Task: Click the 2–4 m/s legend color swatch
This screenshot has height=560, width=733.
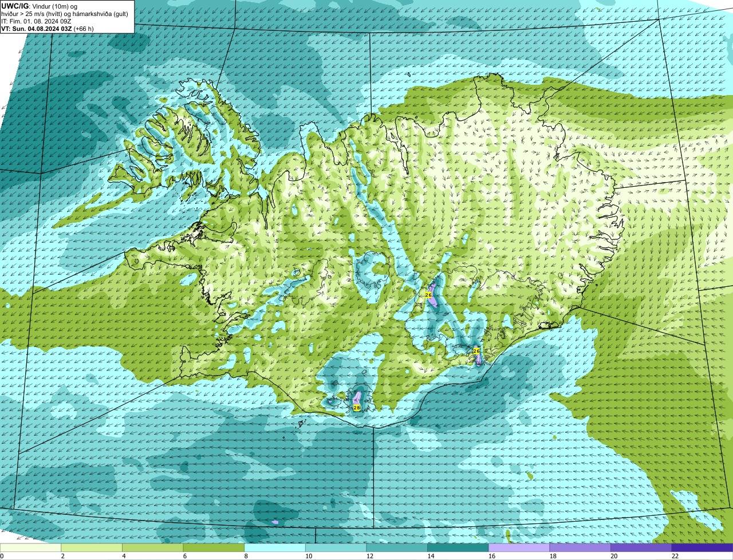Action: pyautogui.click(x=92, y=547)
